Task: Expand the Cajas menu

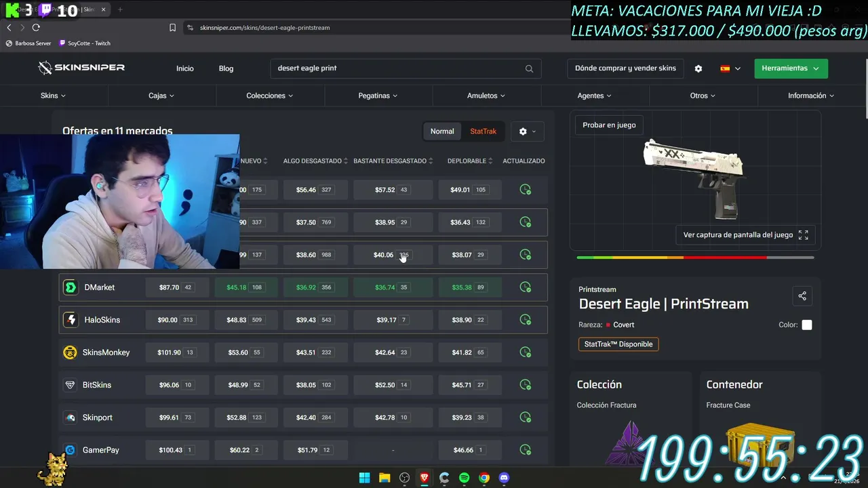Action: click(161, 96)
